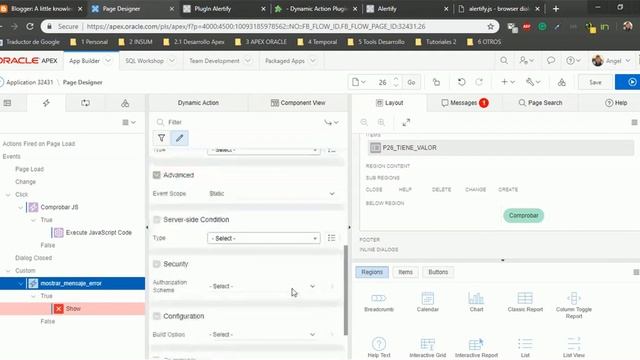Viewport: 640px width, 360px height.
Task: Select the P26_TIENE_VALOR item in layout
Action: [500, 148]
